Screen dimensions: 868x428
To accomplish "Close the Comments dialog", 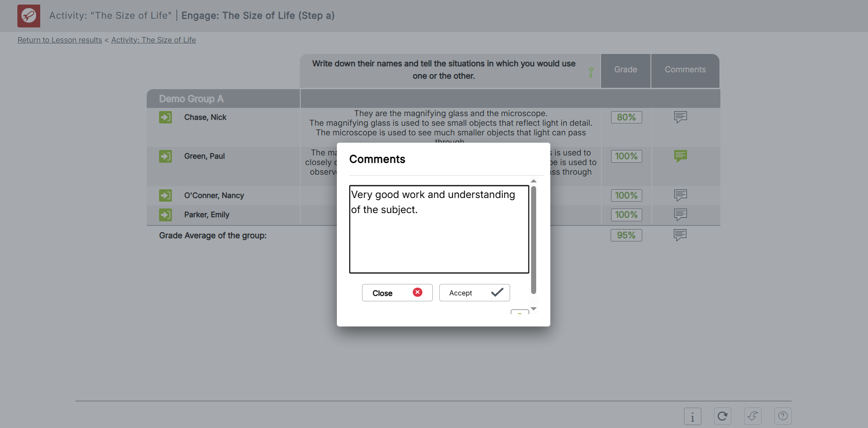I will pyautogui.click(x=397, y=293).
